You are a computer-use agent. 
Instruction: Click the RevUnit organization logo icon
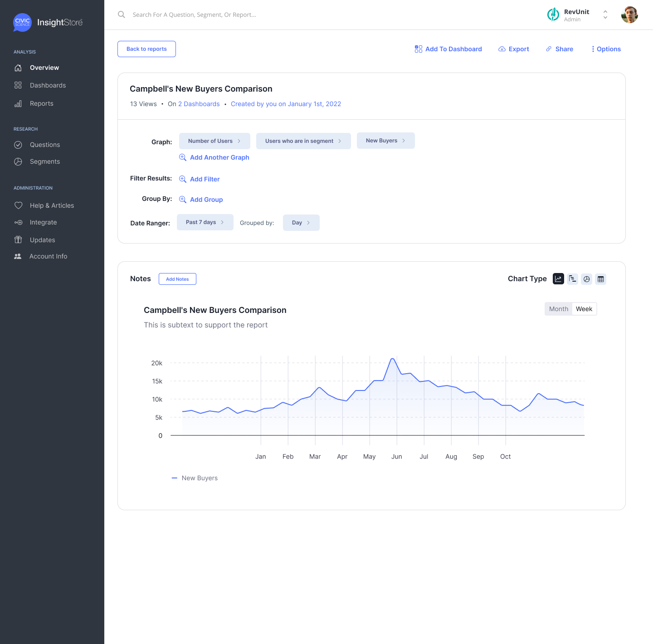coord(553,15)
